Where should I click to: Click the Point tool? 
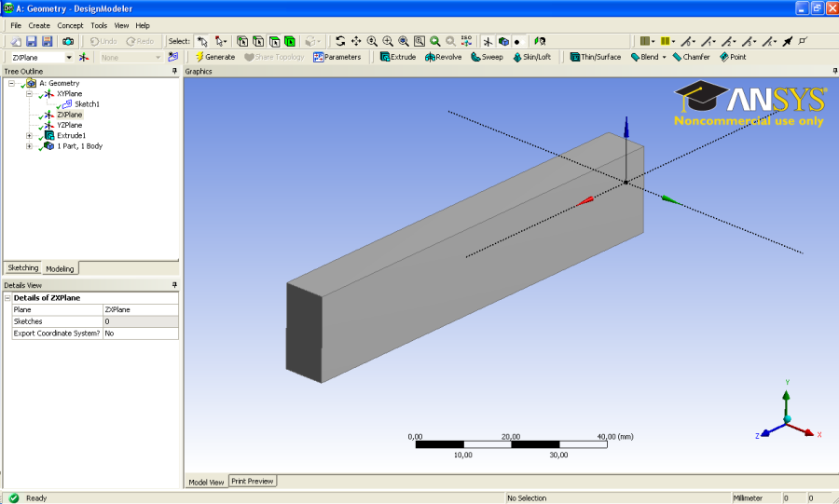click(x=733, y=57)
